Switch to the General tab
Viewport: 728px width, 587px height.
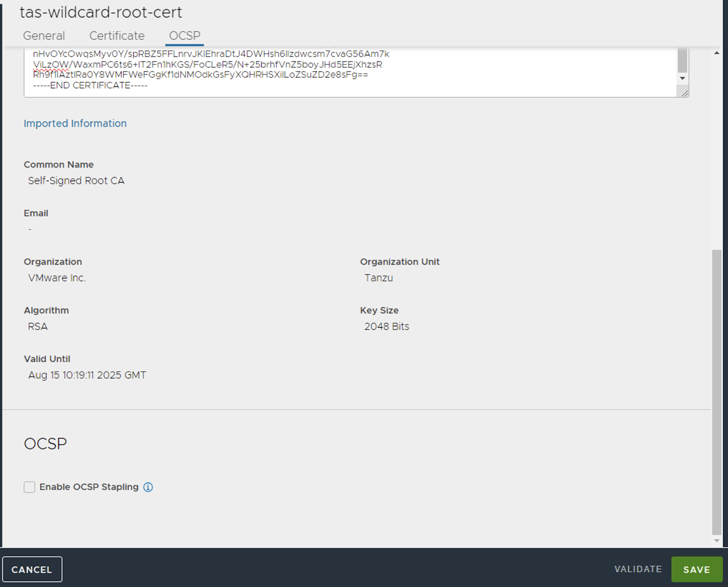click(44, 35)
